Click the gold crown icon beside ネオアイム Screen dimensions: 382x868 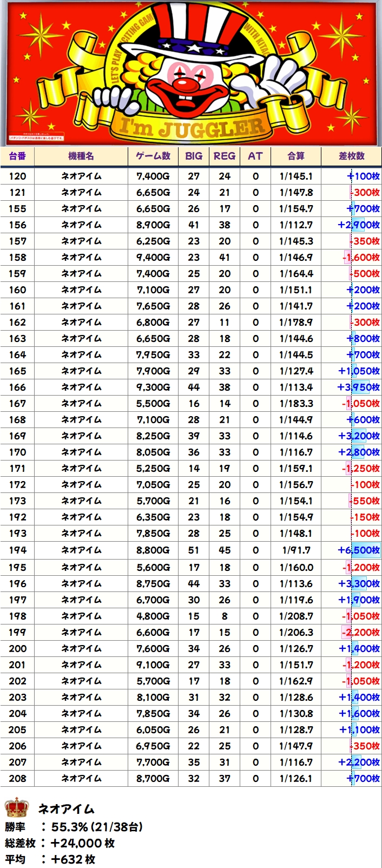(x=16, y=808)
